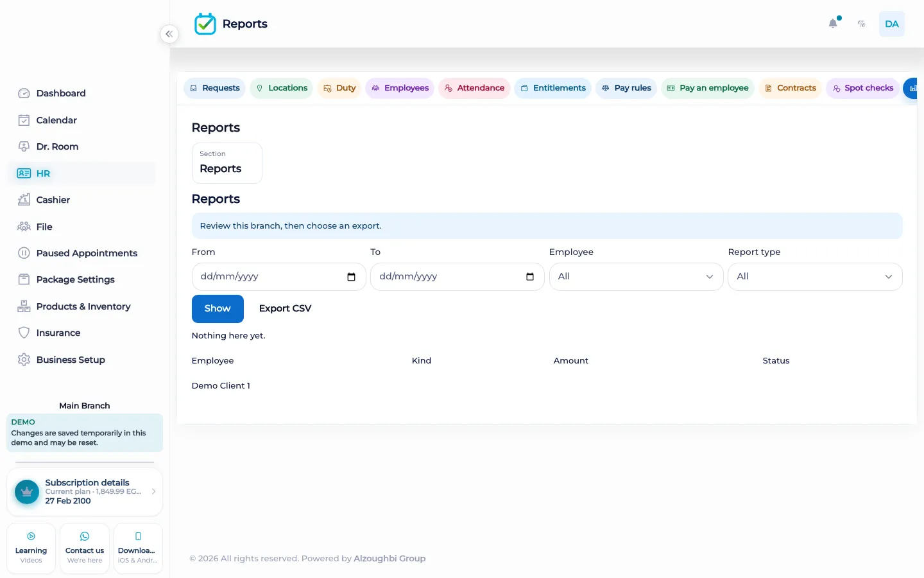Open the calendar picker in the From field
Image resolution: width=924 pixels, height=578 pixels.
(351, 277)
